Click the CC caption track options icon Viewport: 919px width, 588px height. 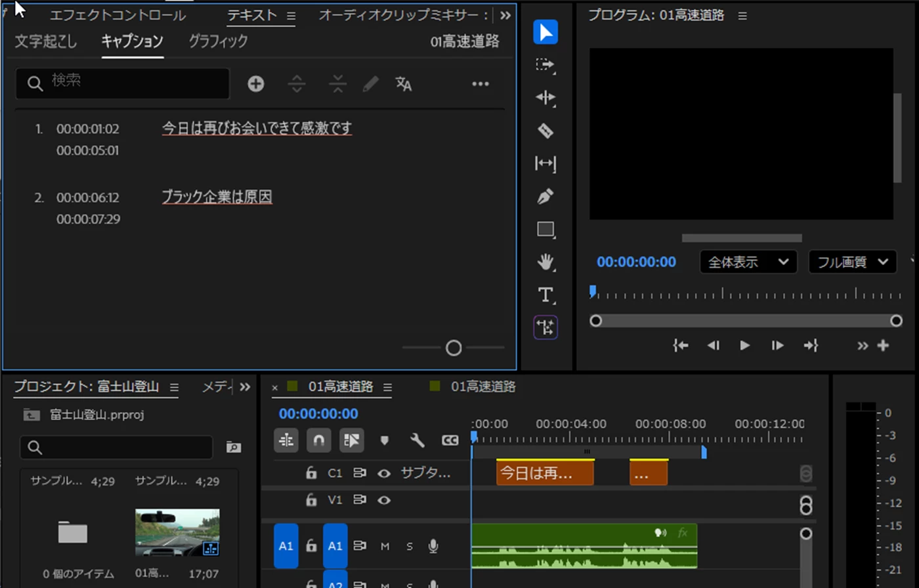450,440
